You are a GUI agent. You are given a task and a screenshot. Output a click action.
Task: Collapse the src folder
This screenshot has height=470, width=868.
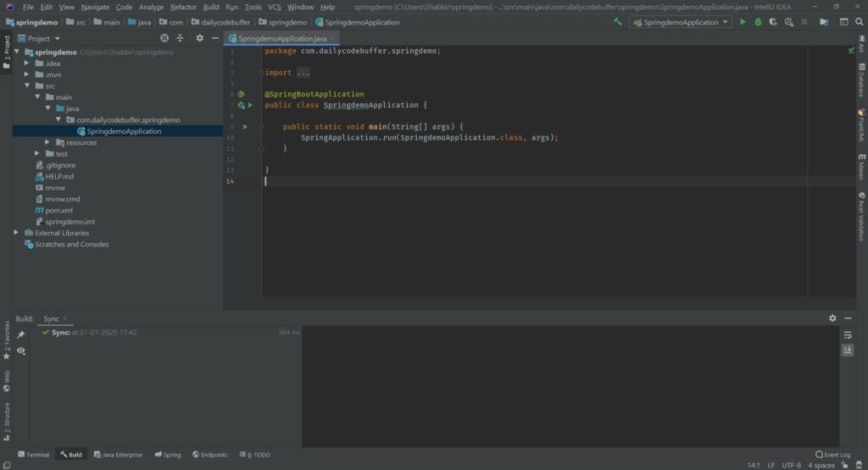pos(27,86)
